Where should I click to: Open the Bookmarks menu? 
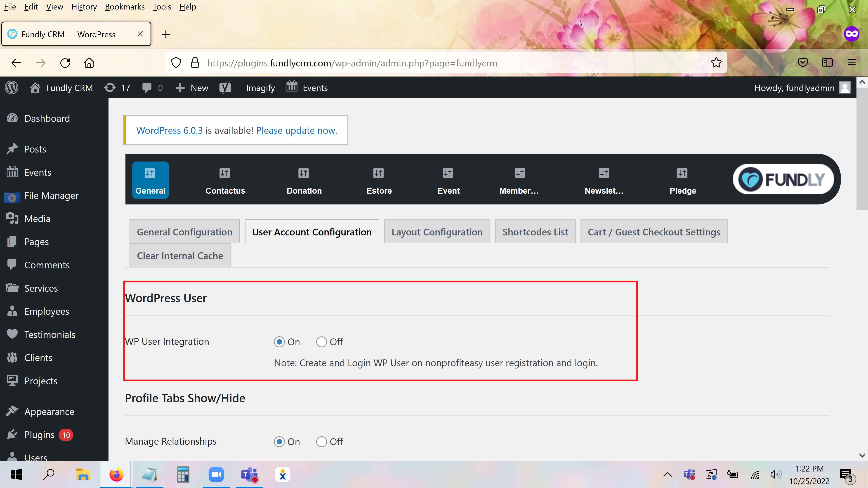[x=125, y=7]
